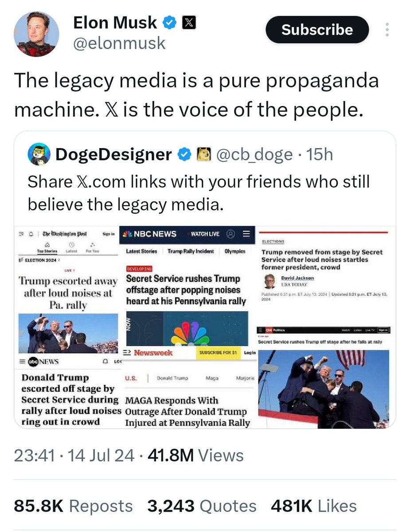
Task: Open Elon Musk's profile avatar
Action: (x=36, y=34)
